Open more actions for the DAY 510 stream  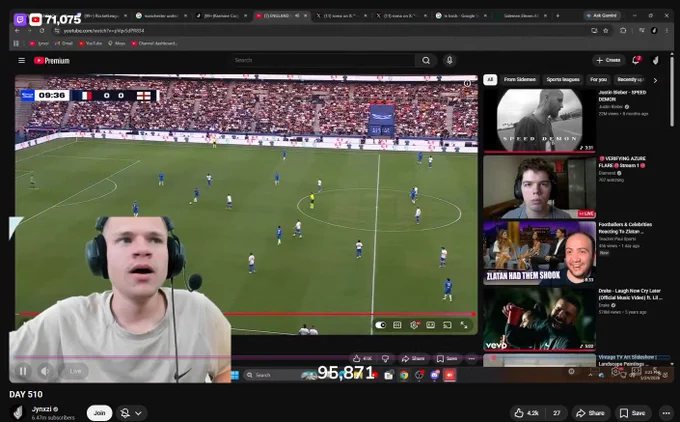coord(666,413)
